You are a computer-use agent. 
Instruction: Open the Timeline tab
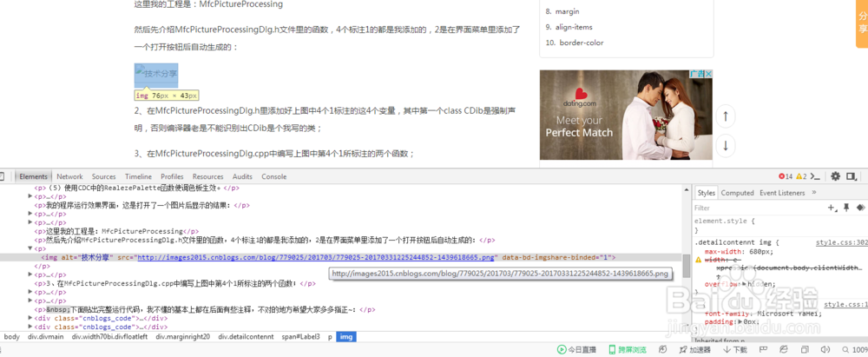click(x=138, y=176)
